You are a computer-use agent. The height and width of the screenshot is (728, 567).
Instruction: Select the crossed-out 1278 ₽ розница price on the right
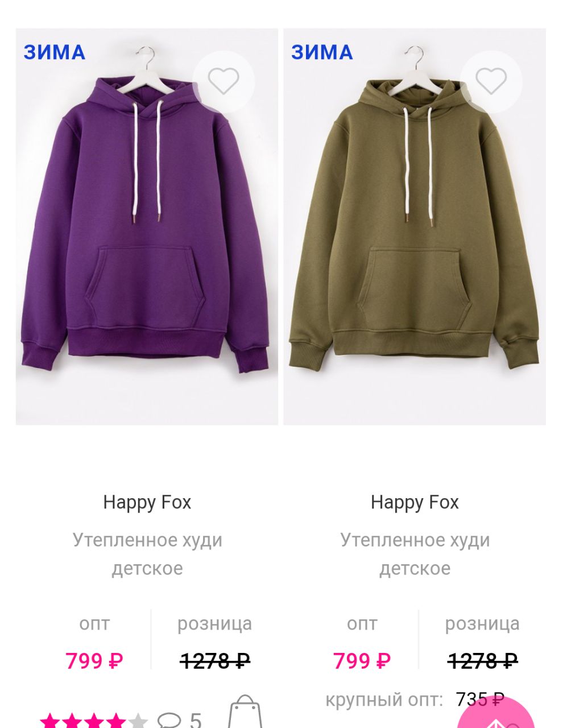(x=482, y=661)
